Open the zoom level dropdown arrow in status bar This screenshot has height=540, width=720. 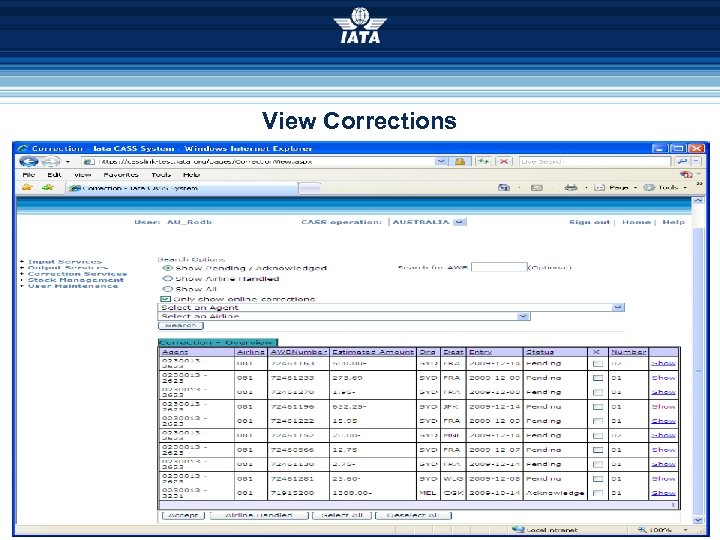pos(686,530)
